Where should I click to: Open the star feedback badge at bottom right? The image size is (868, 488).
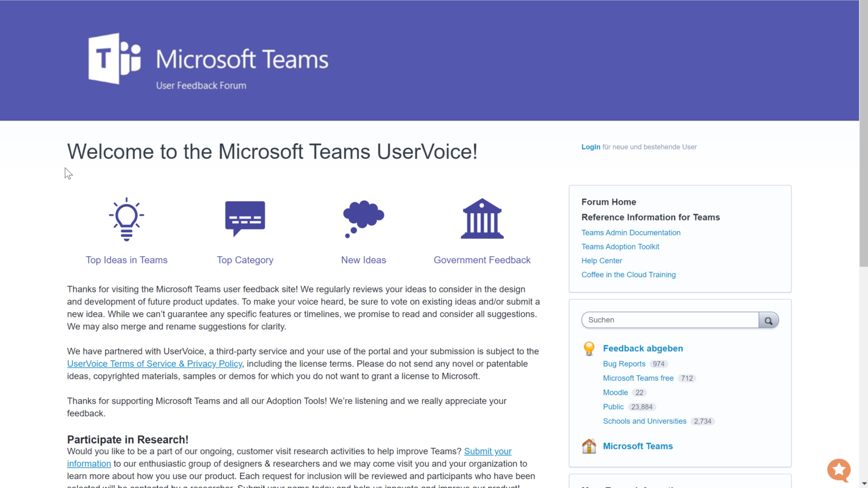click(x=839, y=470)
